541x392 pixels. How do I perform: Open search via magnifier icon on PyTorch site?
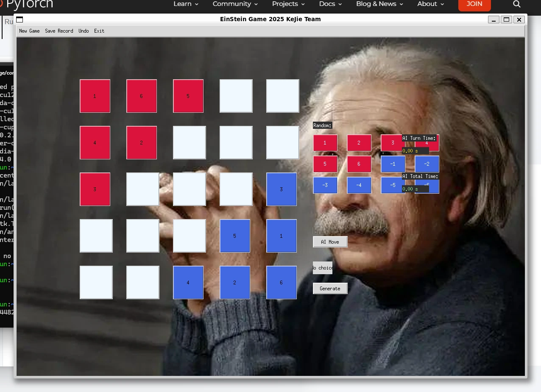click(516, 4)
